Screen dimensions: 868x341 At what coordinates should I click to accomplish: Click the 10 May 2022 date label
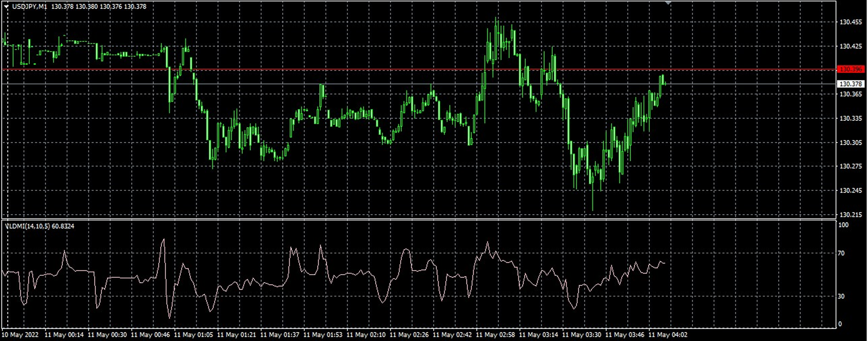[x=20, y=335]
